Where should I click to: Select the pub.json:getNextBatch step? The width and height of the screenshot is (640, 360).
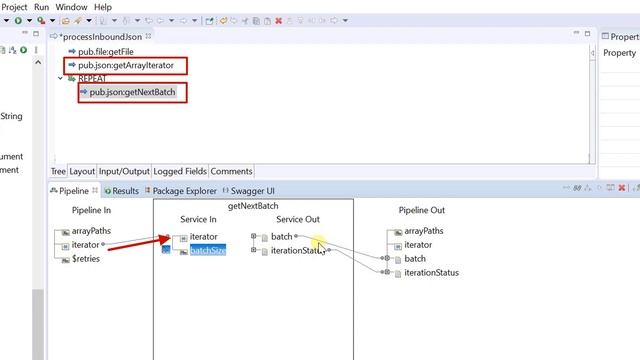pyautogui.click(x=132, y=92)
